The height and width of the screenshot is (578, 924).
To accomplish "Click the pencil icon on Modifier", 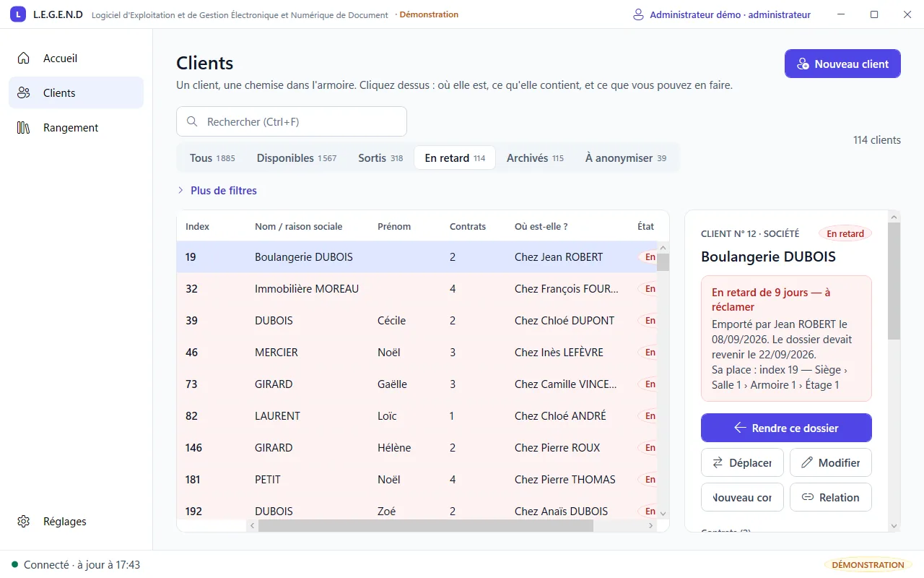I will point(807,462).
